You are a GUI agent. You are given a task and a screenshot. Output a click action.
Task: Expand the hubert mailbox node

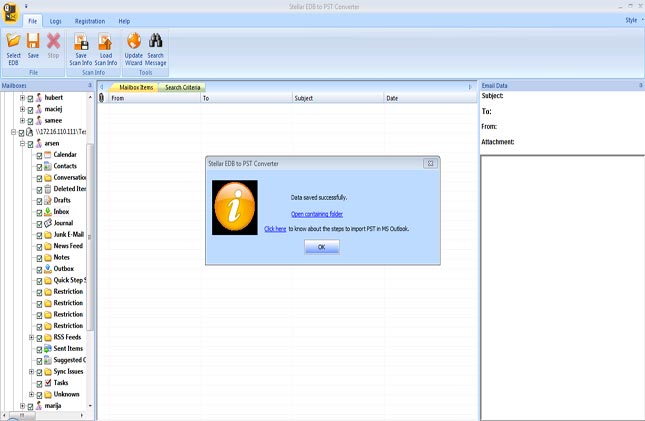[x=22, y=98]
